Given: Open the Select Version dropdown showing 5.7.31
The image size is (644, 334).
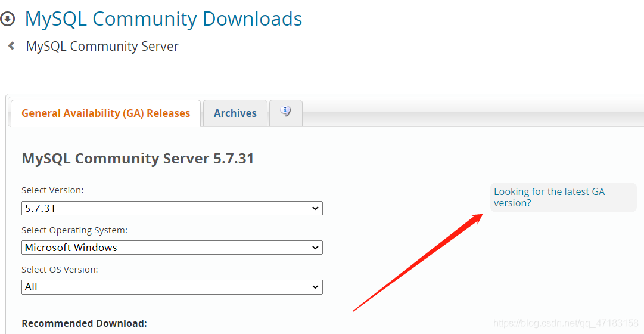Looking at the screenshot, I should (172, 208).
